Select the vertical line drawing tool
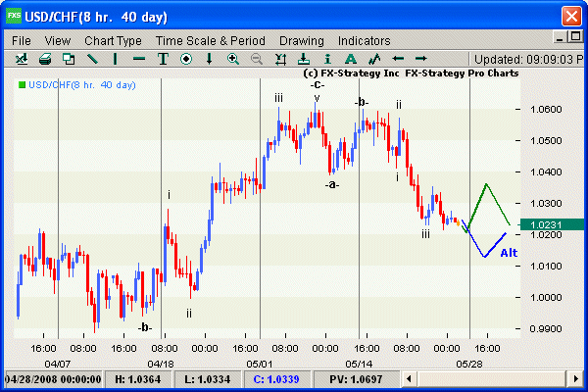Viewport: 588px width, 392px height. pos(115,59)
